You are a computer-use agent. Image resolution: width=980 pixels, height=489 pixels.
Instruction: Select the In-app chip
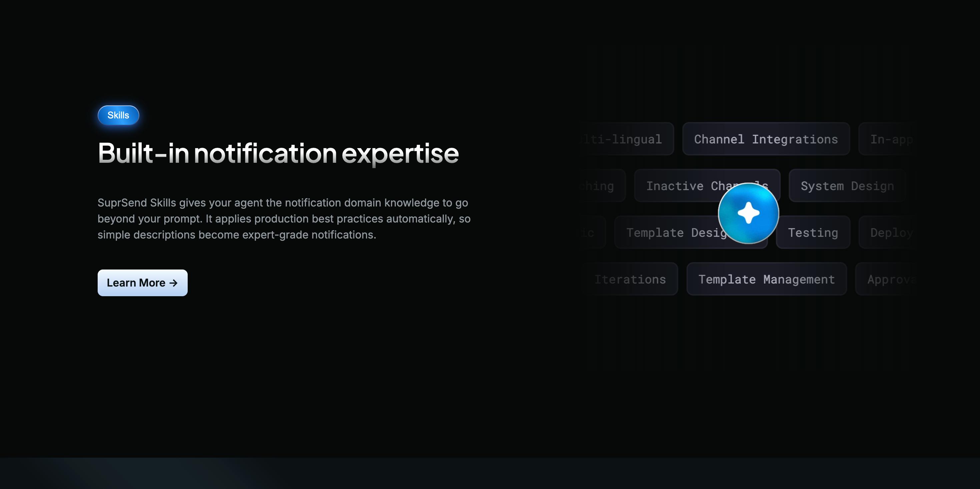point(888,139)
